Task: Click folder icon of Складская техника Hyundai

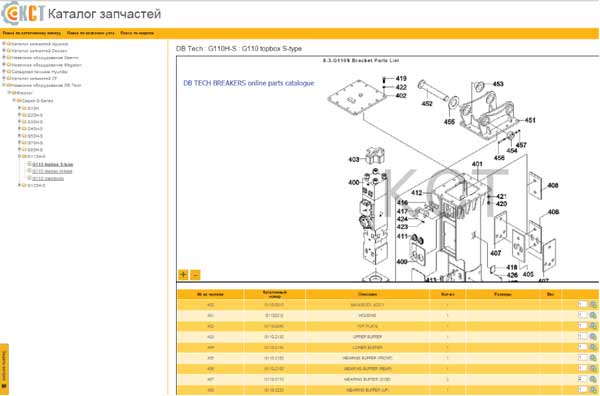Action: coord(9,72)
